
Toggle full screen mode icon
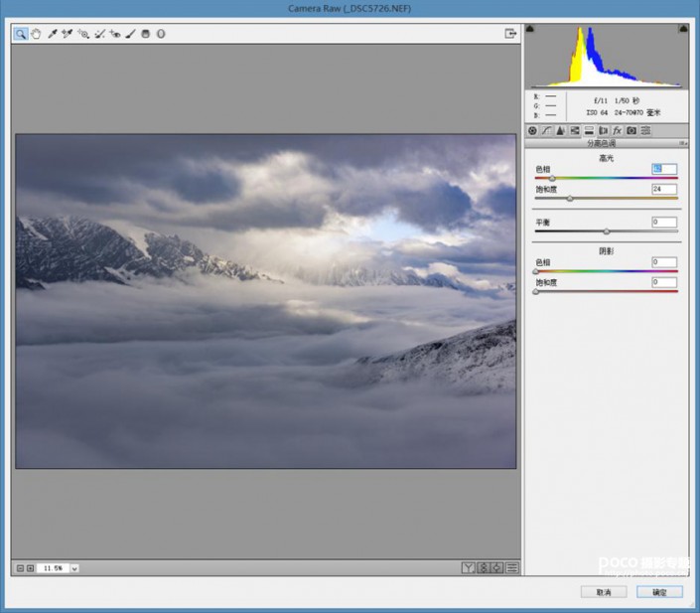[510, 33]
